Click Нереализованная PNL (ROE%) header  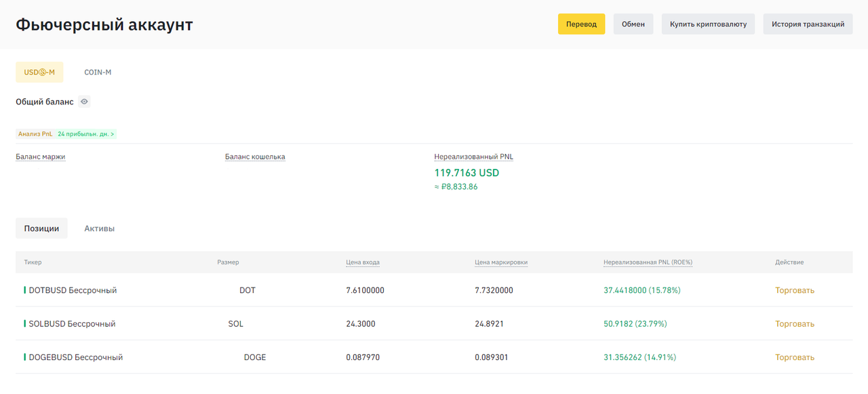[x=648, y=262]
